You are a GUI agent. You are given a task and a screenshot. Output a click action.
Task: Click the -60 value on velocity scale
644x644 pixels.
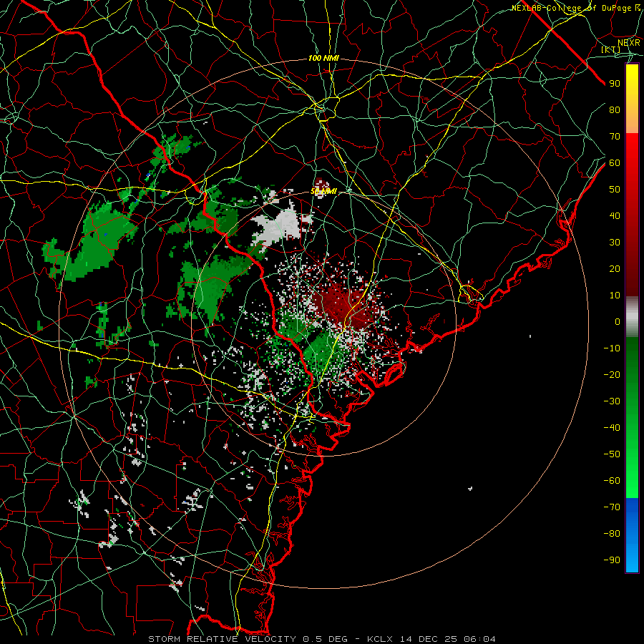612,481
